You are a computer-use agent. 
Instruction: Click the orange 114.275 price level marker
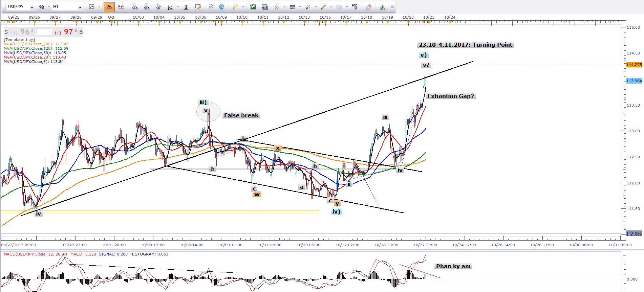(634, 65)
